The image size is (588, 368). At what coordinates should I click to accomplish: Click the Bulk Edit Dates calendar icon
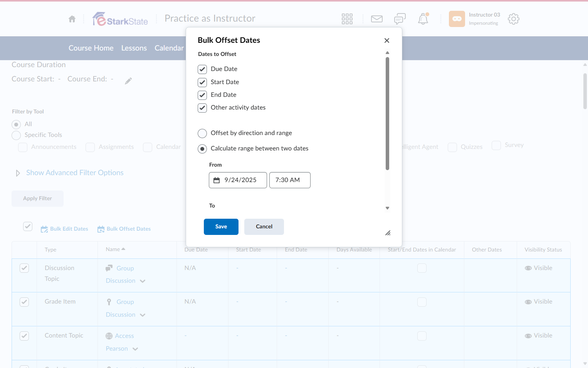click(44, 229)
